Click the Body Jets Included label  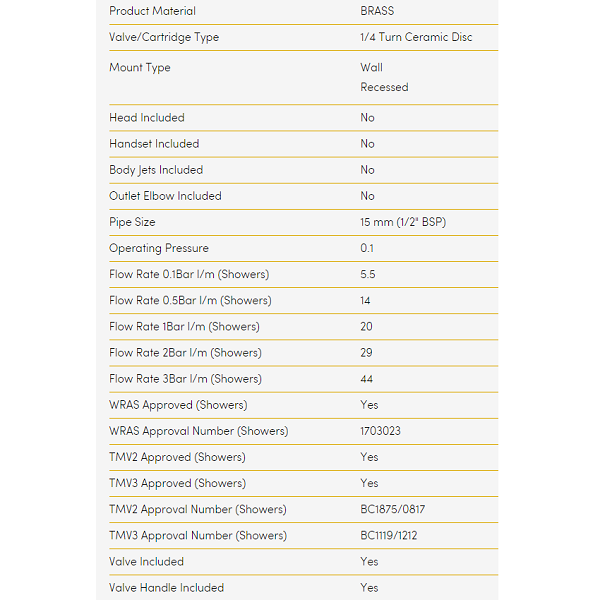point(156,170)
